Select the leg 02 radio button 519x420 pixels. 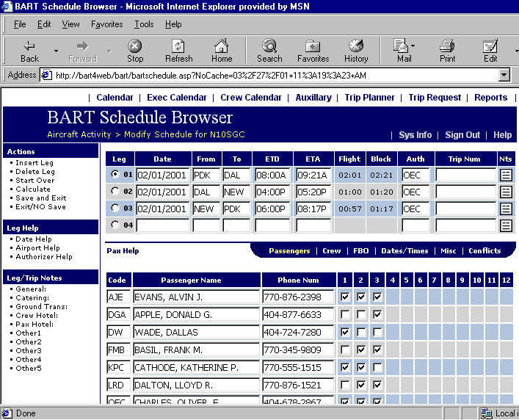point(115,191)
